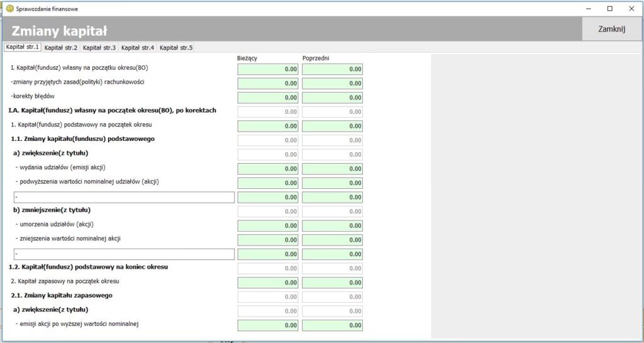This screenshot has height=343, width=644.
Task: Click Poprzedni field for korekty błędów
Action: click(332, 98)
